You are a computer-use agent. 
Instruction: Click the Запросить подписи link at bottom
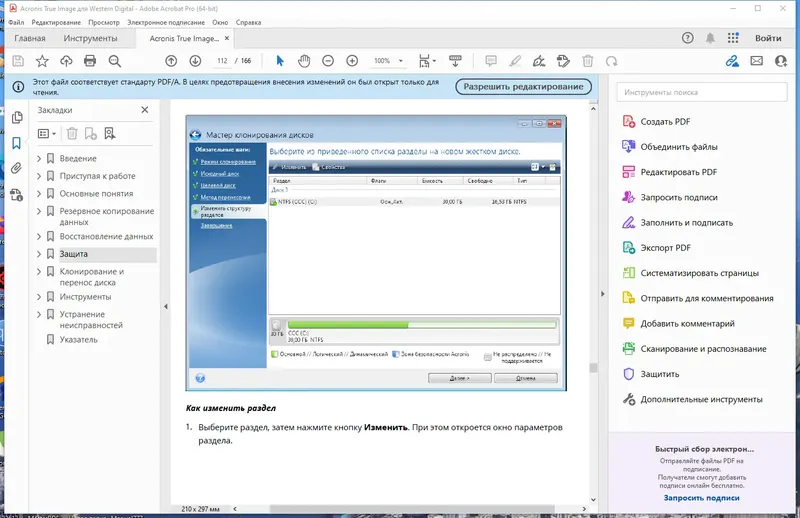(x=701, y=498)
